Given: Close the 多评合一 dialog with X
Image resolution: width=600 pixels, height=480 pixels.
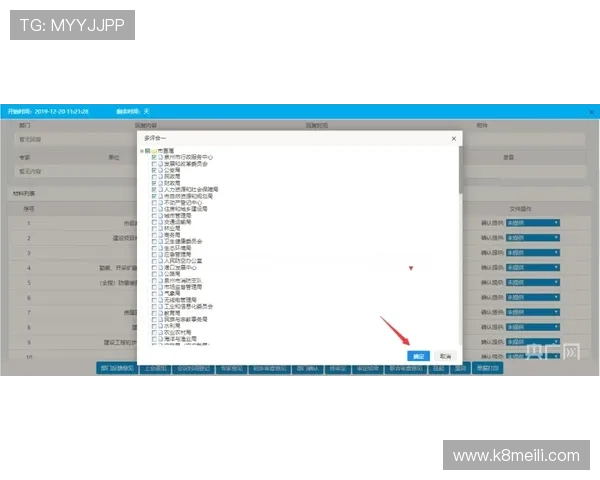Looking at the screenshot, I should (455, 136).
